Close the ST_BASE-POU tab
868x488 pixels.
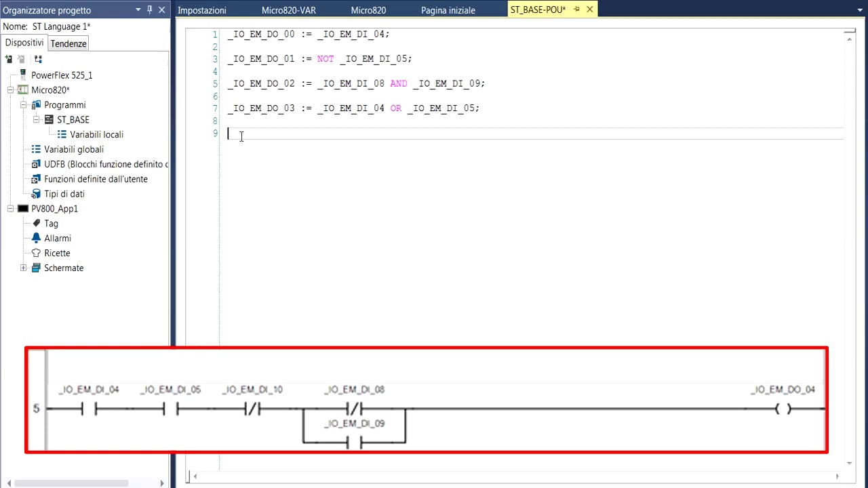coord(590,9)
